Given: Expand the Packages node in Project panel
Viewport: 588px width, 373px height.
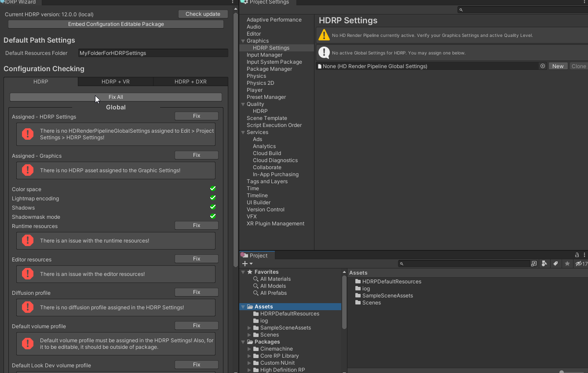Looking at the screenshot, I should [243, 341].
